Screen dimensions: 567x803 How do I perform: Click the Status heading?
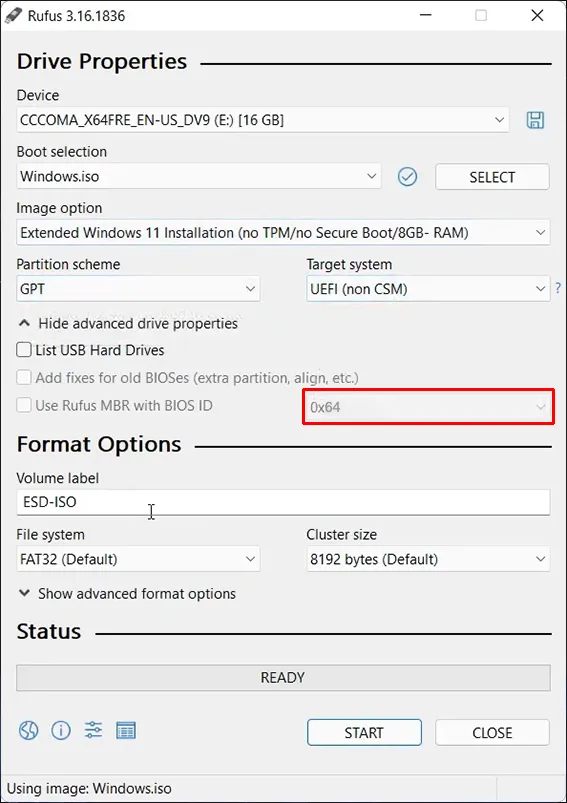(x=49, y=631)
